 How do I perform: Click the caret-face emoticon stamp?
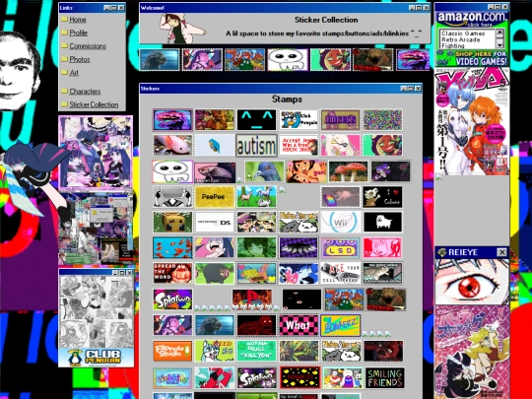[x=256, y=120]
